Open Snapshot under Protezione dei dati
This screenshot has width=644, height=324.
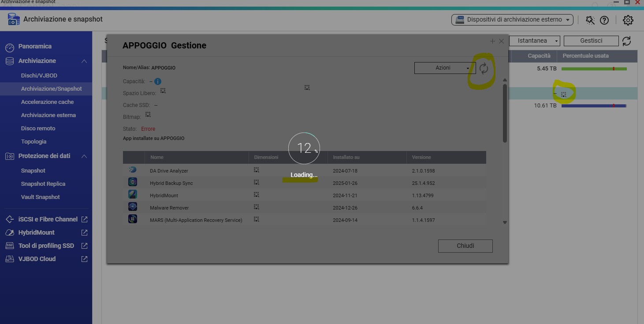34,171
